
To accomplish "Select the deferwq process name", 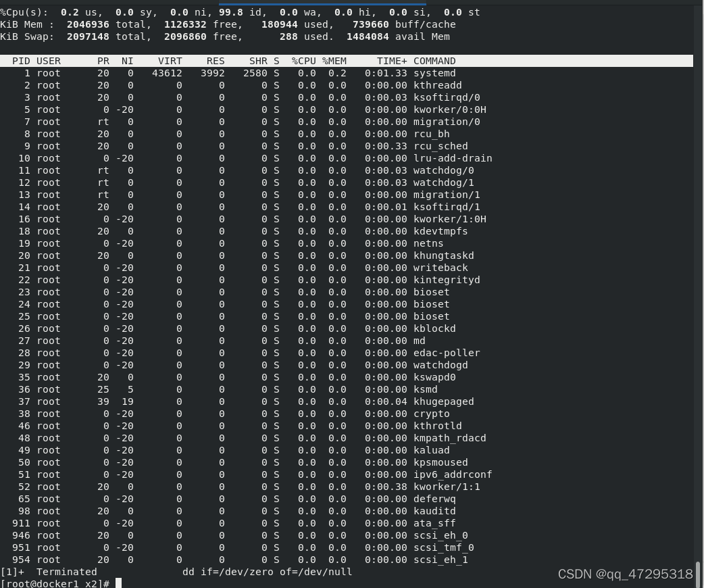I will [434, 499].
